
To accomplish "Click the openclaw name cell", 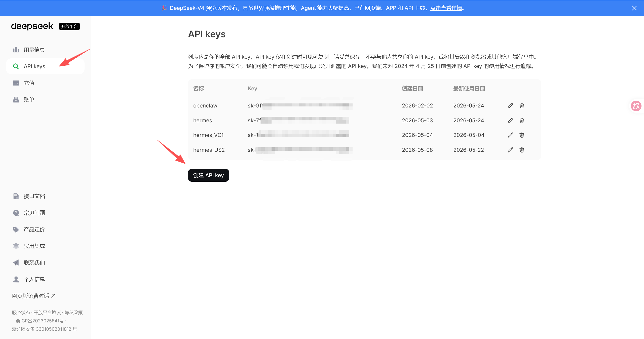I will pos(205,106).
